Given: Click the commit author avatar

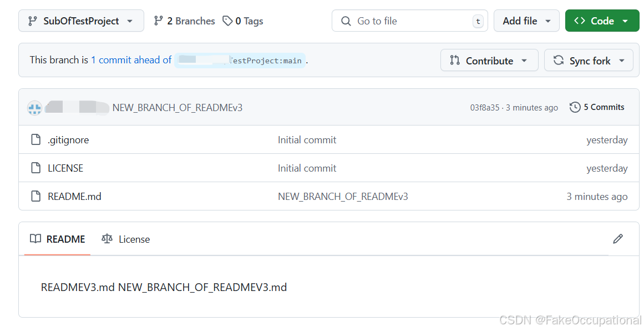Looking at the screenshot, I should click(34, 108).
